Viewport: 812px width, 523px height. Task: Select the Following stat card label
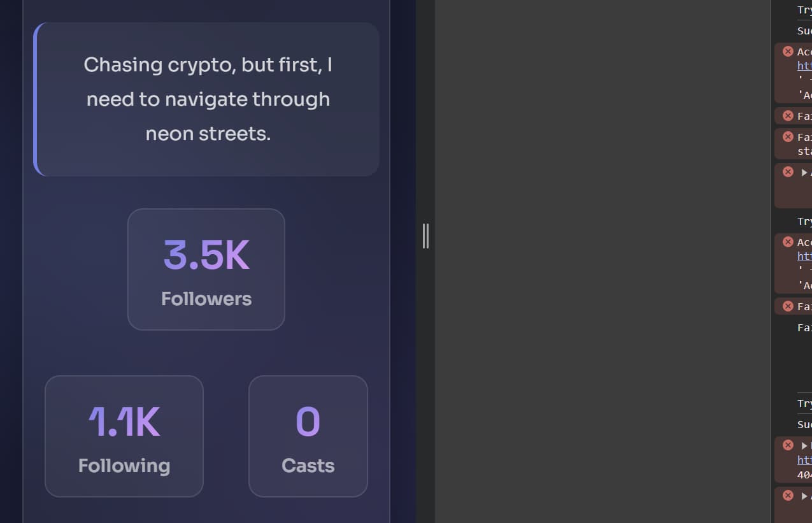pos(124,466)
